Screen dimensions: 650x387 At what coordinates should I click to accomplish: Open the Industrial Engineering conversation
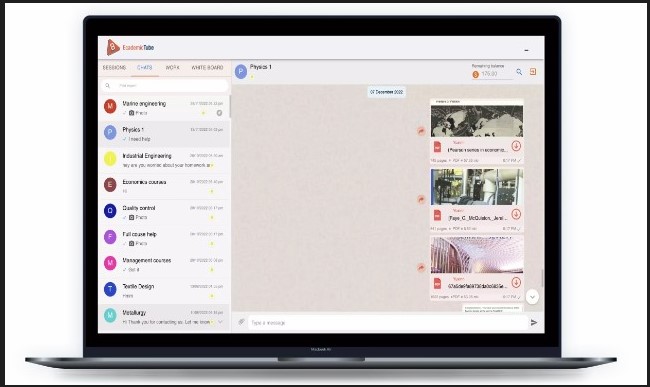[165, 160]
